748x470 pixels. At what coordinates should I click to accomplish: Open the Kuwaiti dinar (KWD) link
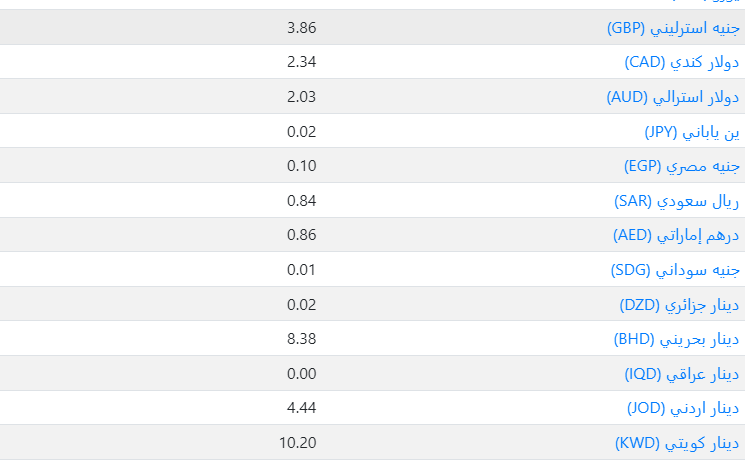tap(677, 443)
